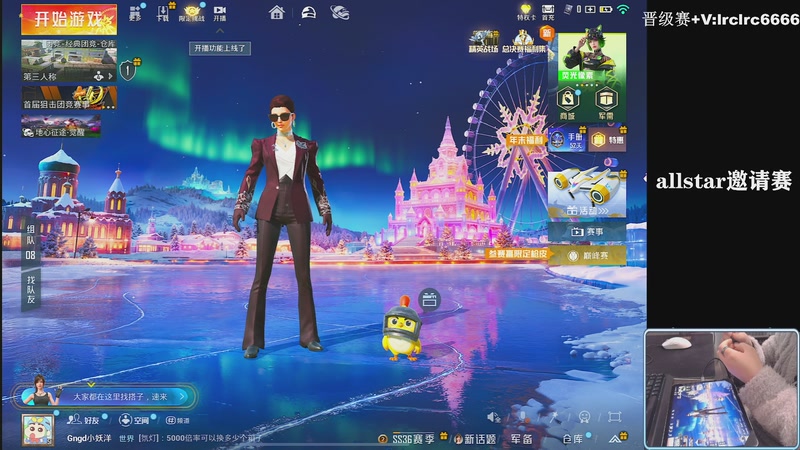Open the 总决赛福利 event icon
The height and width of the screenshot is (450, 800).
pyautogui.click(x=524, y=42)
